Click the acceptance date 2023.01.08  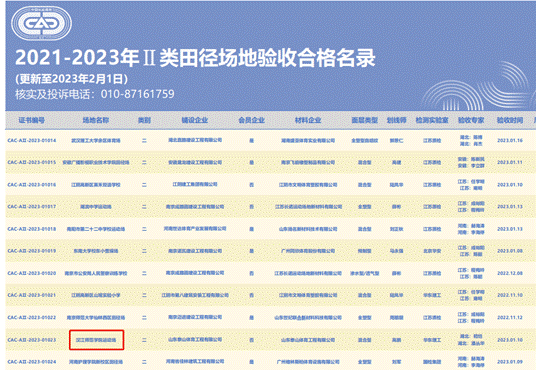click(x=510, y=251)
